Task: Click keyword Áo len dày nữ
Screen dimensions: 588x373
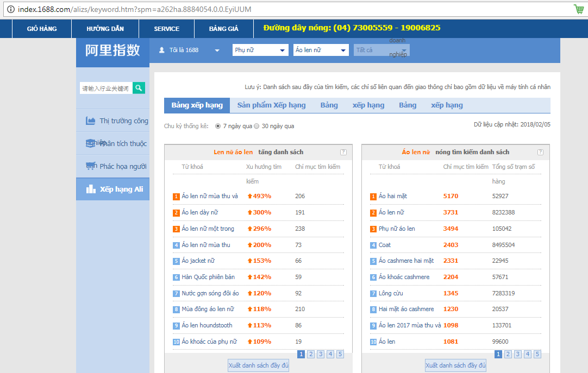Action: [x=200, y=212]
